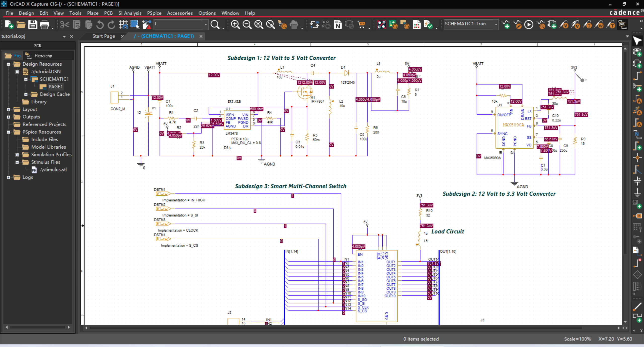Run the PSpice simulation
644x347 pixels.
coord(529,24)
